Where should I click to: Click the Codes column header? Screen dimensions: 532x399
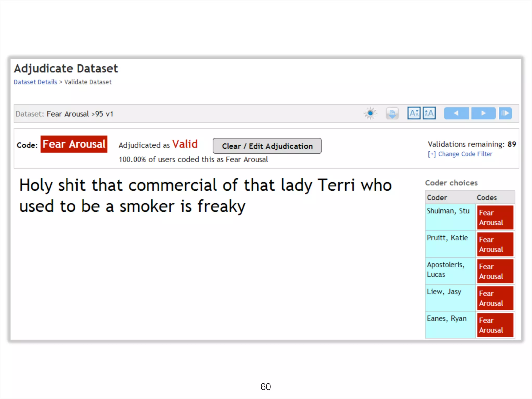pyautogui.click(x=487, y=198)
